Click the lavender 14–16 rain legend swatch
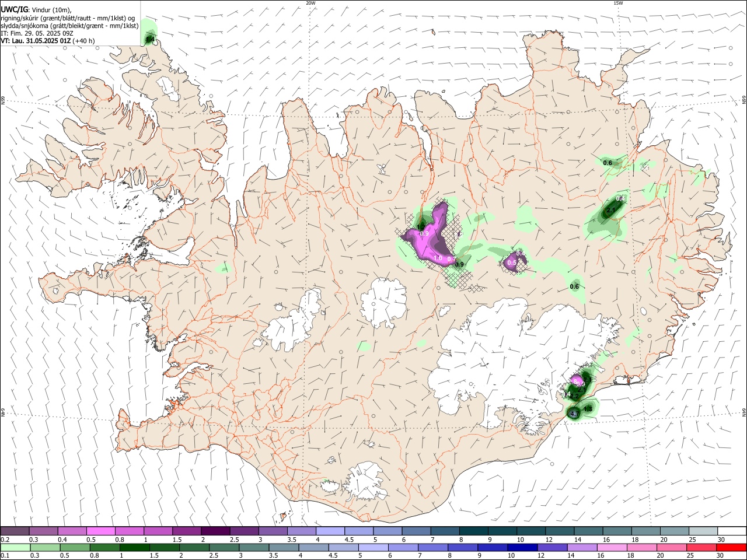747x560 pixels. (582, 548)
